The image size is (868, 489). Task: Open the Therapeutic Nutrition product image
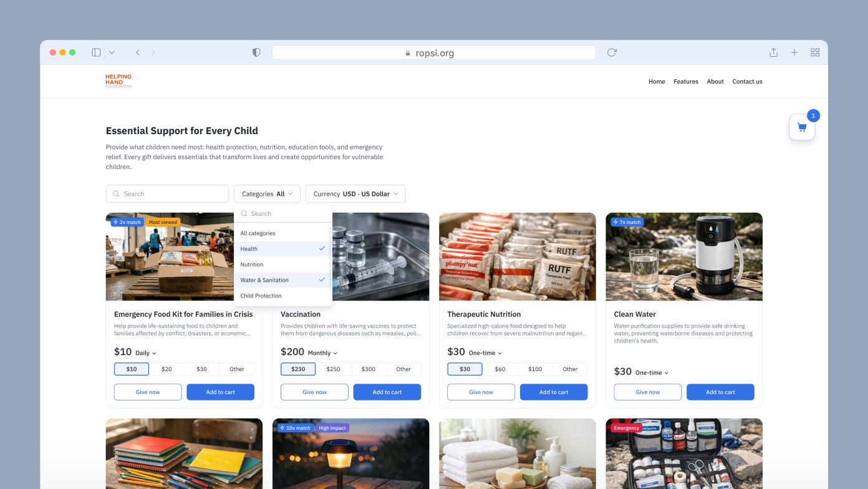pyautogui.click(x=518, y=257)
